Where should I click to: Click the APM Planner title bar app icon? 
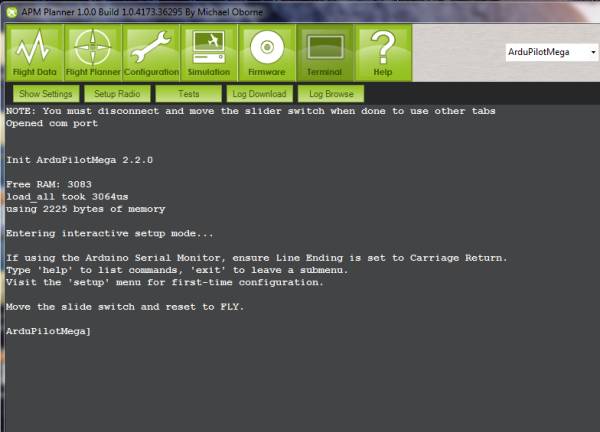tap(12, 9)
